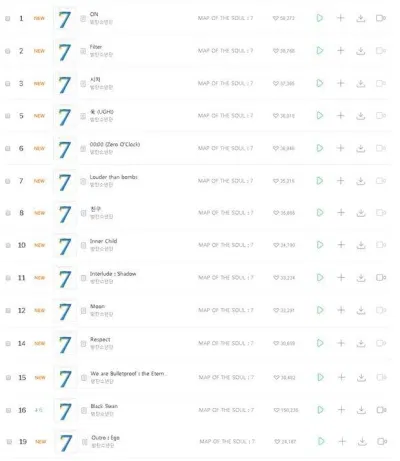Download the song UGH!
Viewport: 400px width, 461px height.
[361, 116]
